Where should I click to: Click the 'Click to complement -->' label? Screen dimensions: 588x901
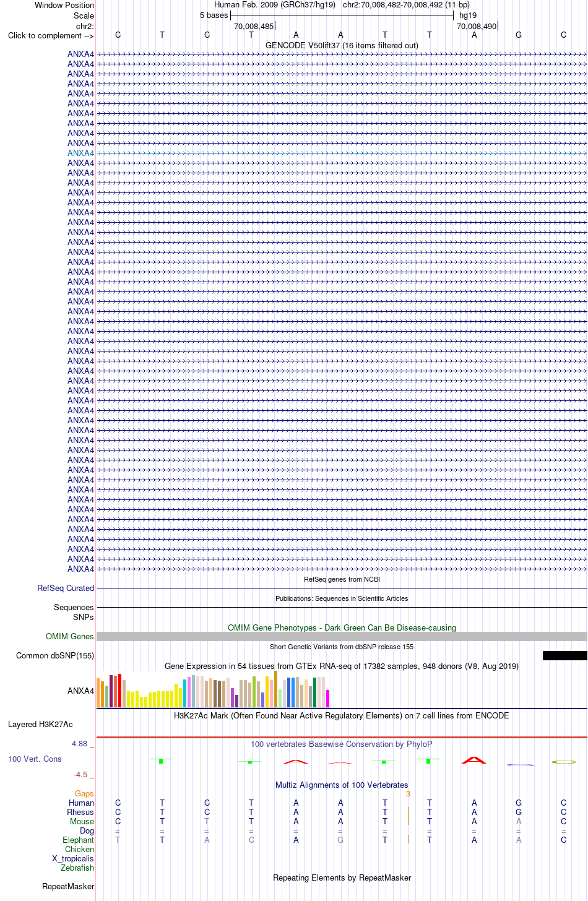[x=51, y=35]
